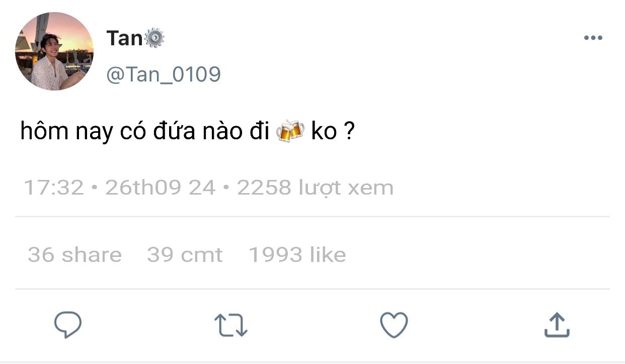Open Tan's circular profile photo

54,51
